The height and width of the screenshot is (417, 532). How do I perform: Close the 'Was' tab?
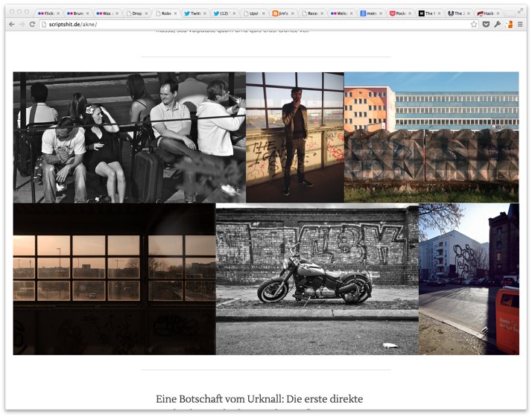[117, 13]
